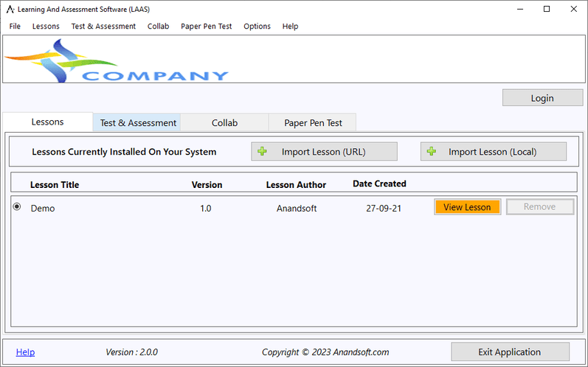
Task: Switch to the Collab tab
Action: [x=224, y=123]
